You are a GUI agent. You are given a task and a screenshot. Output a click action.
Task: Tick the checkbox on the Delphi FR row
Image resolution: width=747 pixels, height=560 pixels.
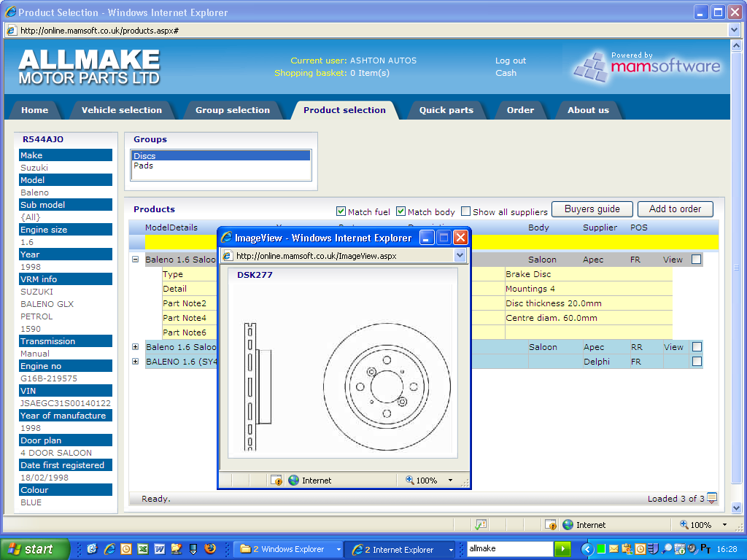(697, 362)
